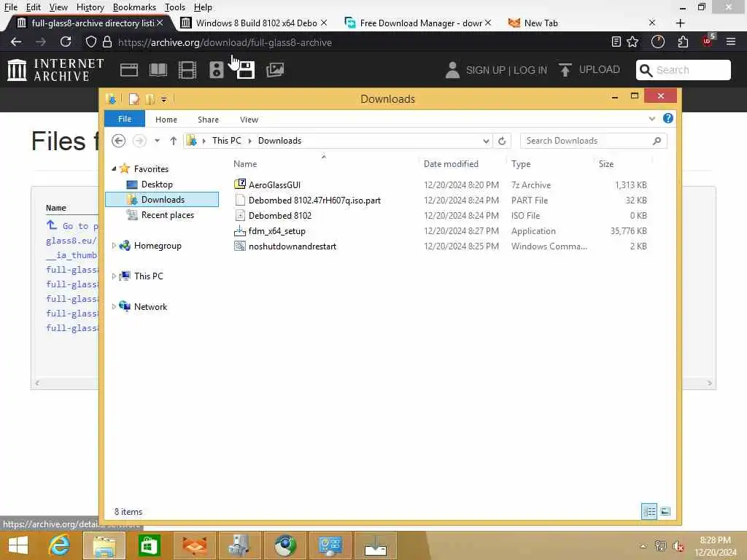Open Firefox hamburger application menu
This screenshot has width=747, height=560.
coord(731,42)
